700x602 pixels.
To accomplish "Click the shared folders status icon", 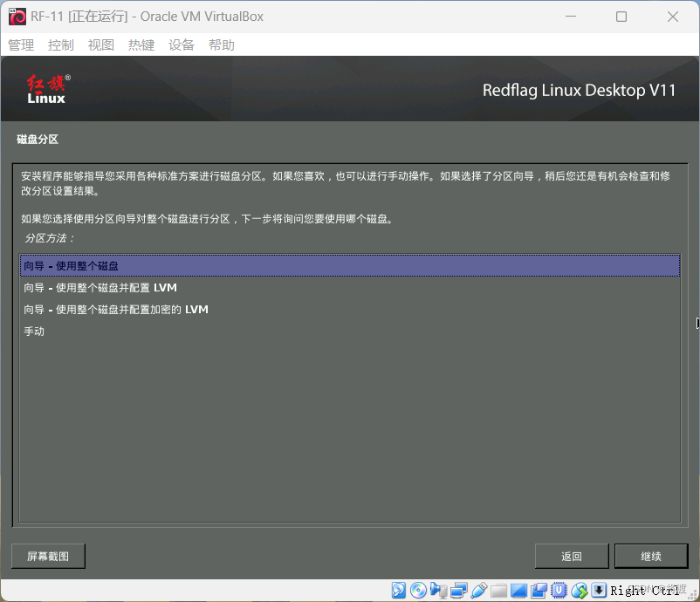I will coord(498,591).
